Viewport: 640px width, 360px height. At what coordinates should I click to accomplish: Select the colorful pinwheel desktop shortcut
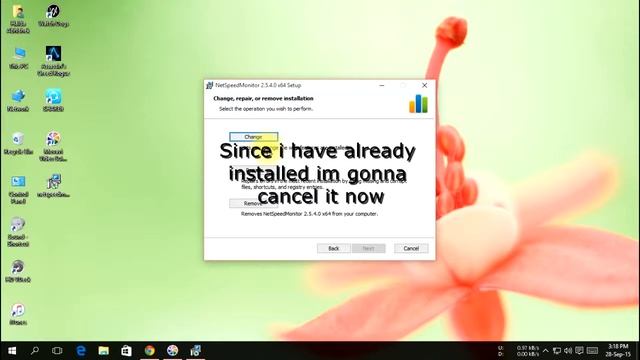click(53, 146)
